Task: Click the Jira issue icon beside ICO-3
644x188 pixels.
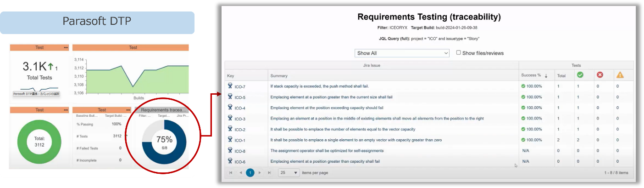Action: 230,118
